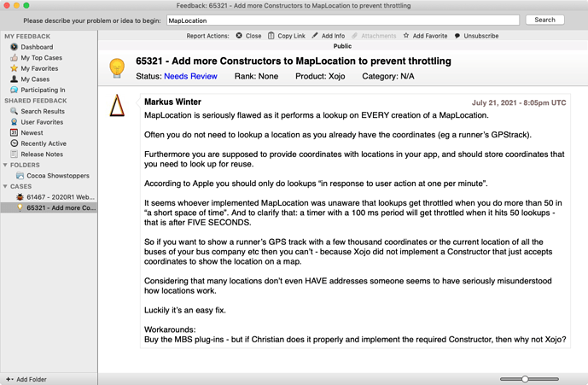Click the Close report action label

coord(253,36)
